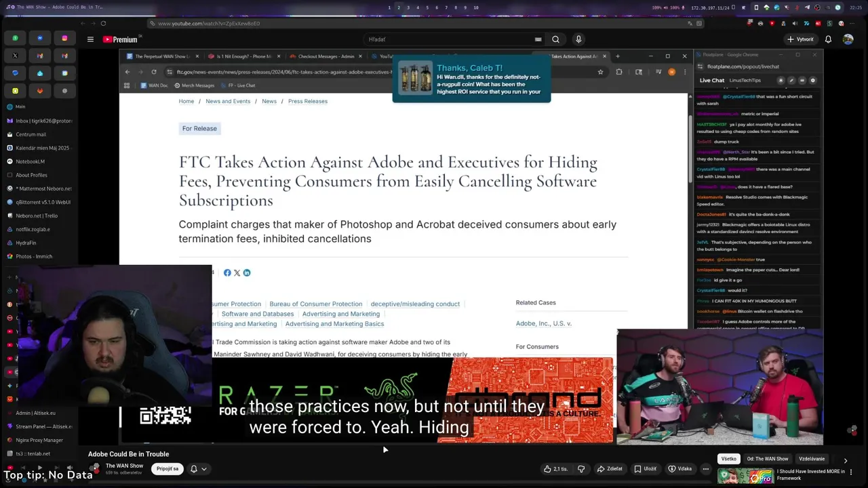
Task: Open the YouTube account avatar menu
Action: point(848,39)
